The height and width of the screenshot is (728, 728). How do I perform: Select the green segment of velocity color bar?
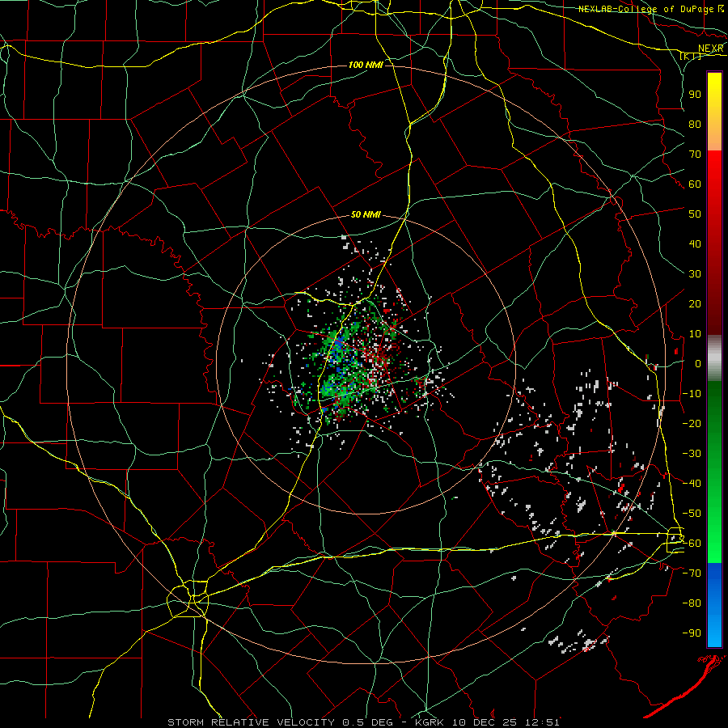(x=714, y=472)
